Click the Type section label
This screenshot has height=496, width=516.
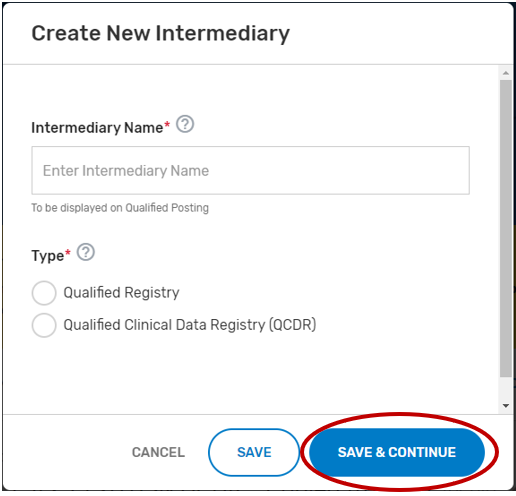tap(47, 256)
